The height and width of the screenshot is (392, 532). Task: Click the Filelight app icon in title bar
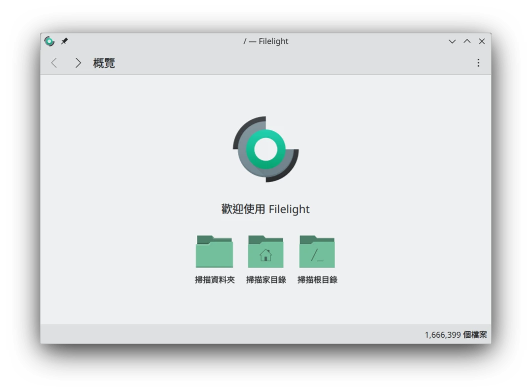[x=49, y=41]
